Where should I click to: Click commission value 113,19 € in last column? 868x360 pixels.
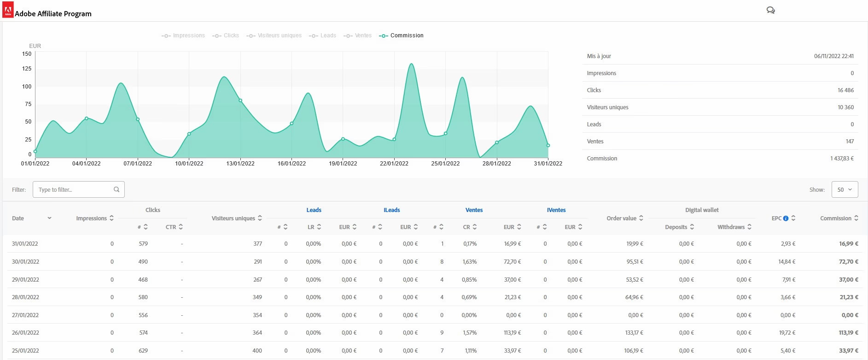848,333
